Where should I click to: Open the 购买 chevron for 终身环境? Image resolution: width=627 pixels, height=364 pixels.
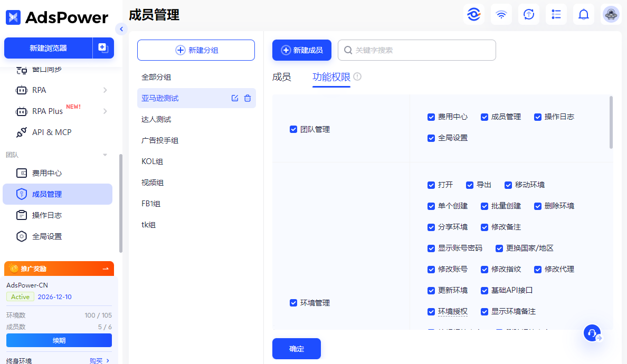coord(108,360)
